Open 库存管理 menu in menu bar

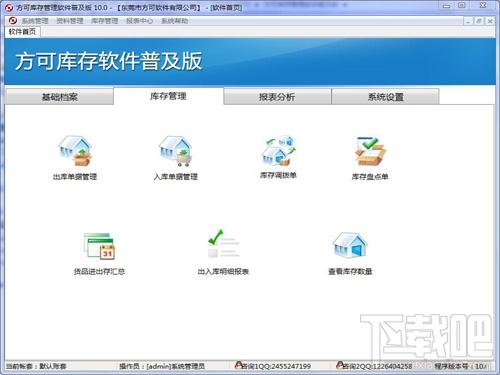pos(105,21)
